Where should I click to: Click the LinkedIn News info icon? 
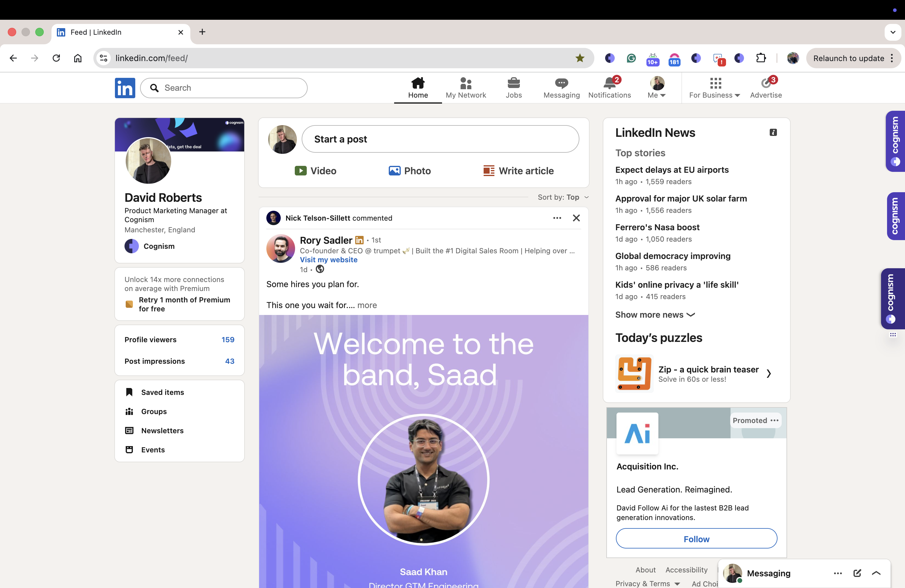coord(773,132)
